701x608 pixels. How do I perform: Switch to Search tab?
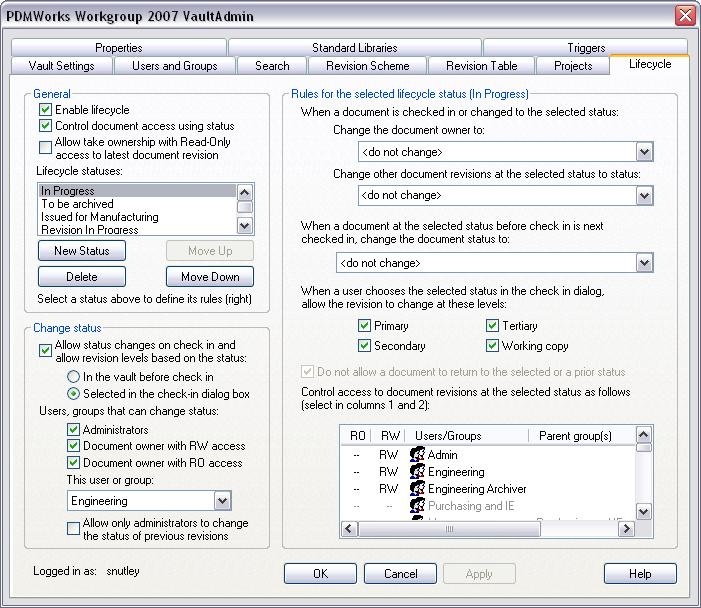272,66
